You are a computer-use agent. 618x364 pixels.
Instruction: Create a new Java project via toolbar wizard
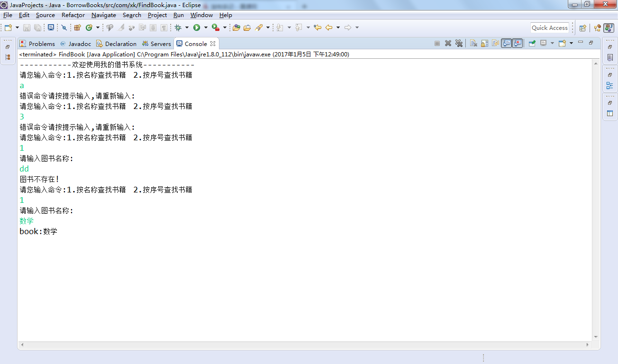click(78, 27)
